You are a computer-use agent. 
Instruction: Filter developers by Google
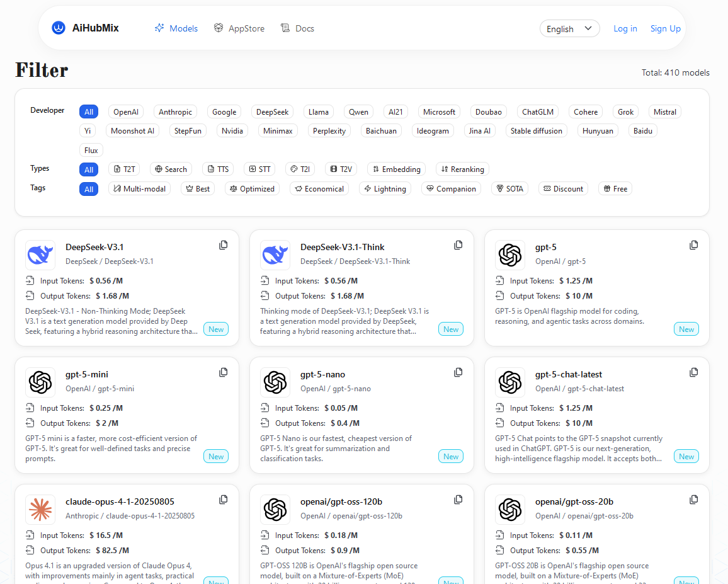click(224, 112)
